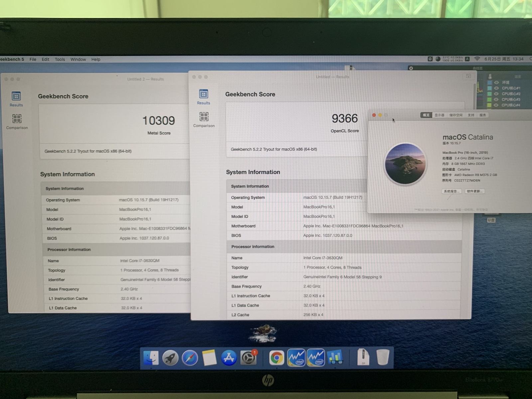532x399 pixels.
Task: Click the macOS Catalina island image
Action: coord(405,164)
